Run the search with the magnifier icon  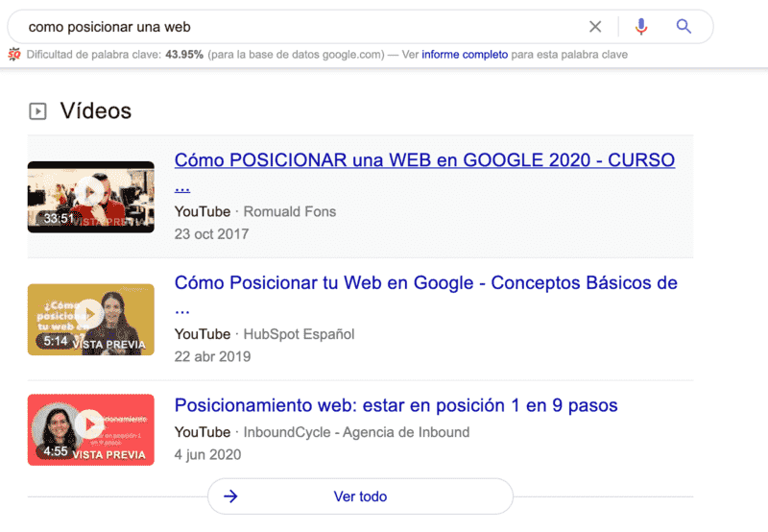(684, 26)
